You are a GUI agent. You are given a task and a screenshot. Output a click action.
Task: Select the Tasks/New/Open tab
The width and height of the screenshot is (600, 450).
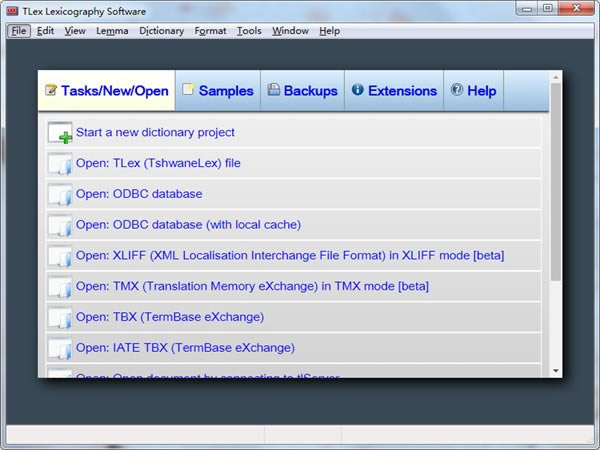coord(107,91)
